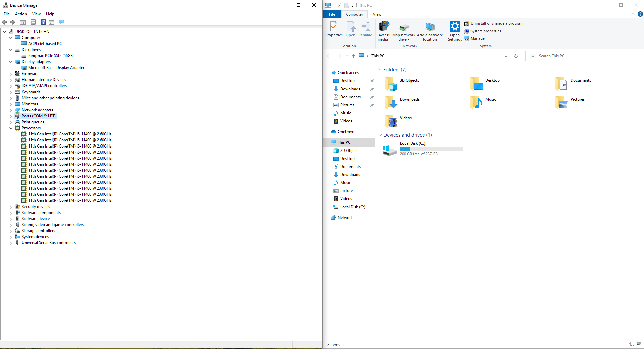Click Properties icon in Explorer ribbon
Screen dimensions: 644x349
pyautogui.click(x=334, y=27)
